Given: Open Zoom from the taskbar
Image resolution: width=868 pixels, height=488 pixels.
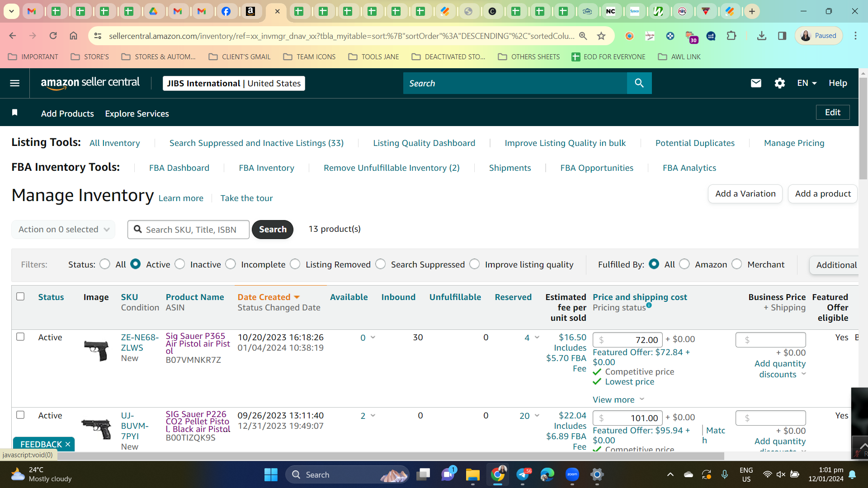Looking at the screenshot, I should click(x=572, y=474).
